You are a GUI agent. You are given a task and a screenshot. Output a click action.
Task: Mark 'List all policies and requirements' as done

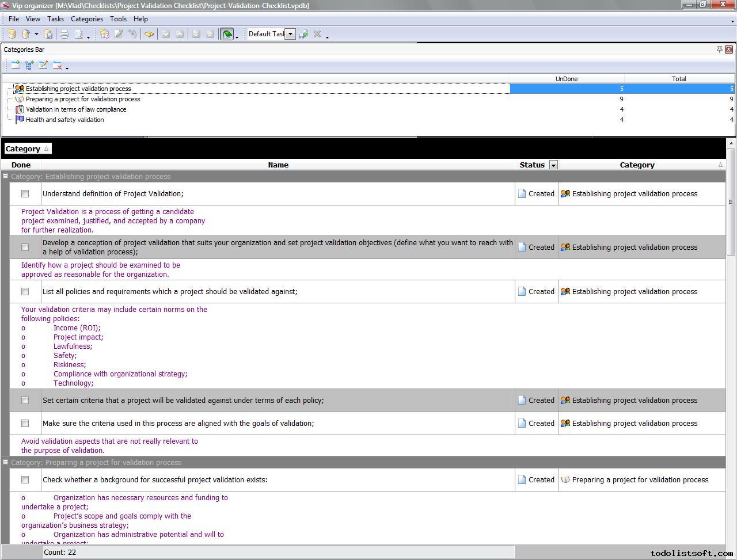25,292
